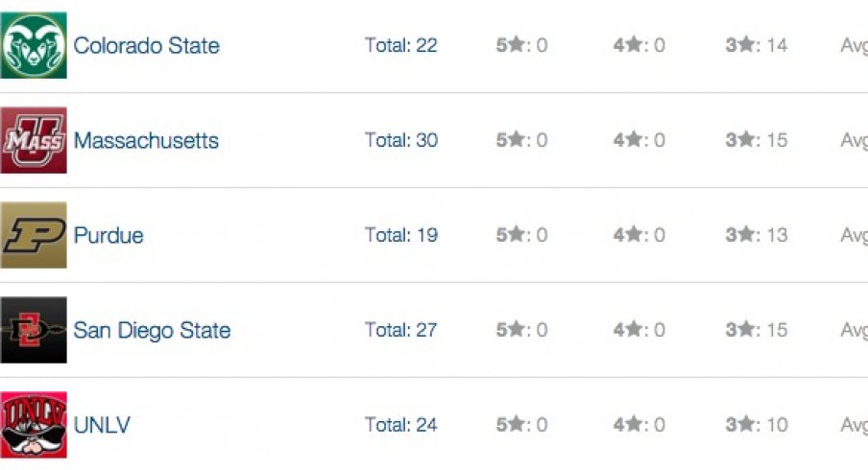Click San Diego State's Total: 27
868x470 pixels.
[x=401, y=330]
